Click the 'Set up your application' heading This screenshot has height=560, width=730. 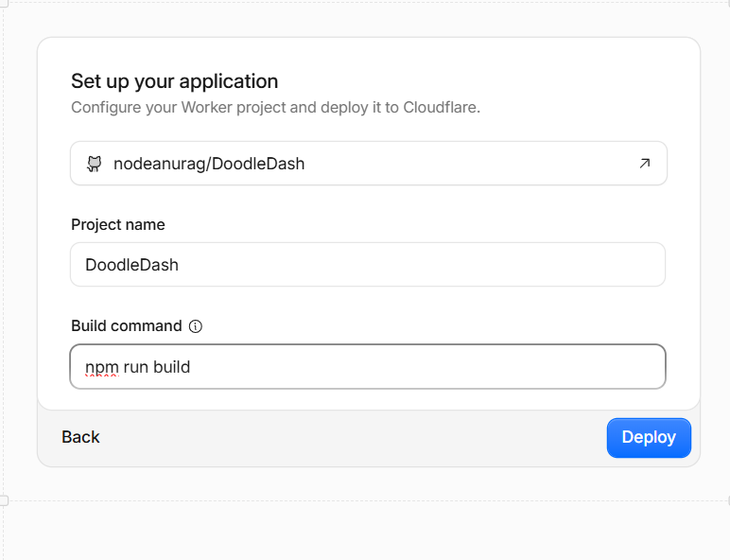(175, 81)
